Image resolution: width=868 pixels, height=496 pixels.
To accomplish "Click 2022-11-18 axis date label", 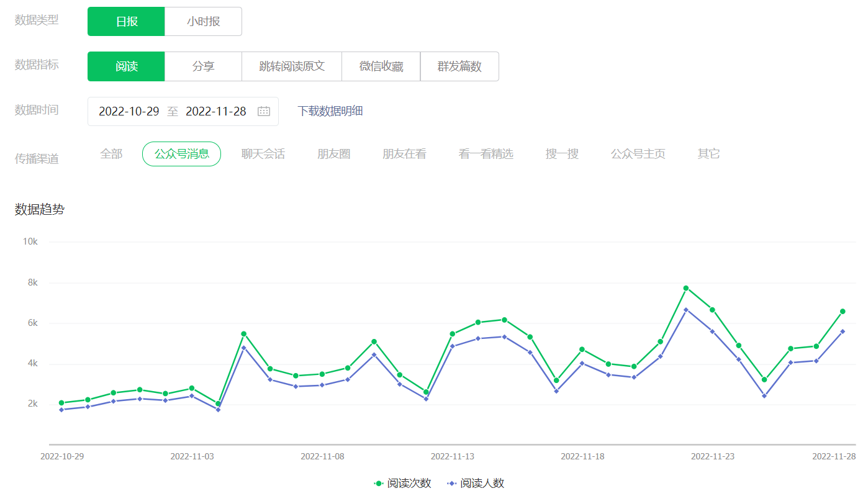I will (582, 456).
